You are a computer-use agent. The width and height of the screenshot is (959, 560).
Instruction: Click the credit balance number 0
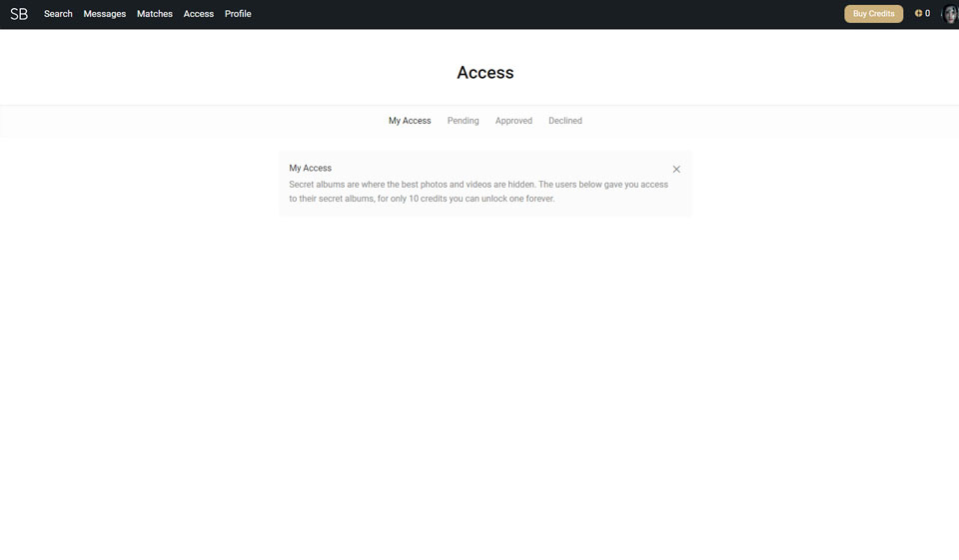coord(927,14)
